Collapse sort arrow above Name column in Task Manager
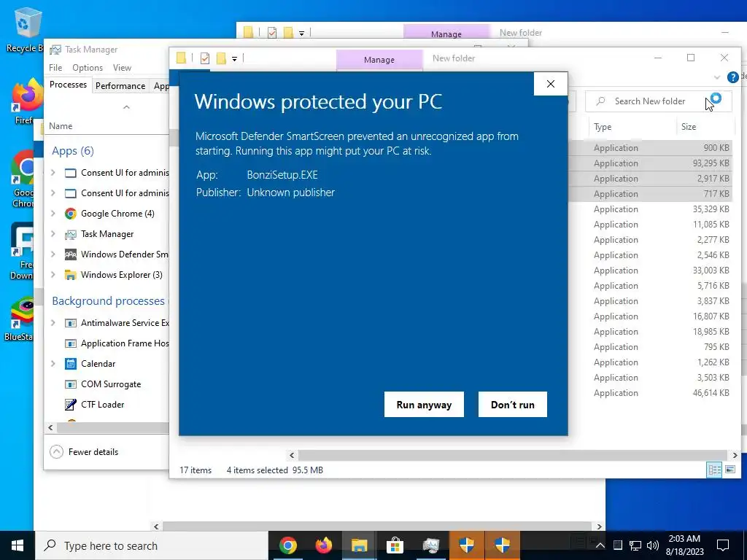747x560 pixels. click(126, 108)
